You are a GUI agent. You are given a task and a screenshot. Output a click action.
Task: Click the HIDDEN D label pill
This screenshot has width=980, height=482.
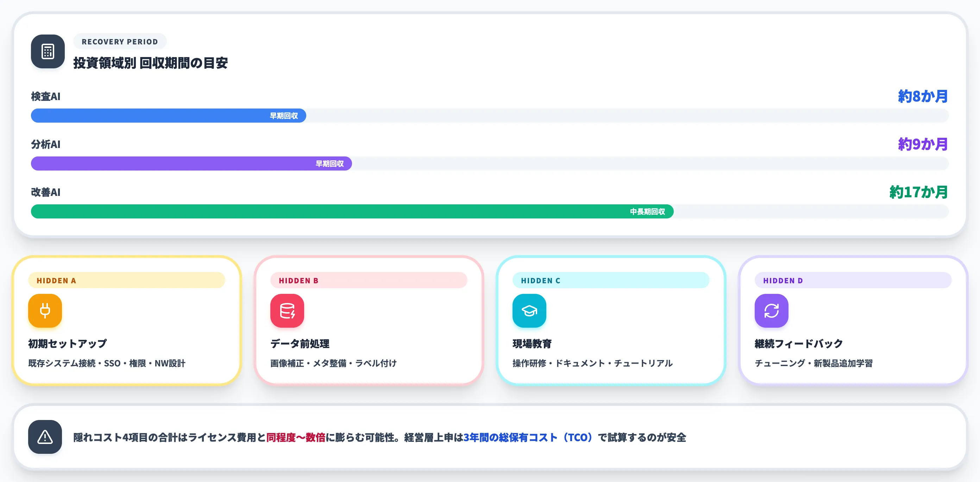coord(853,280)
